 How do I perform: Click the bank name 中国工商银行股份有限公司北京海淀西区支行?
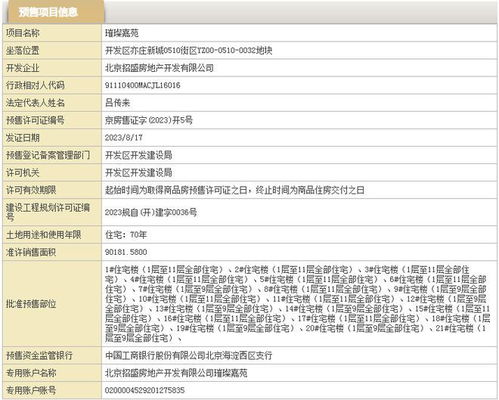coord(189,355)
